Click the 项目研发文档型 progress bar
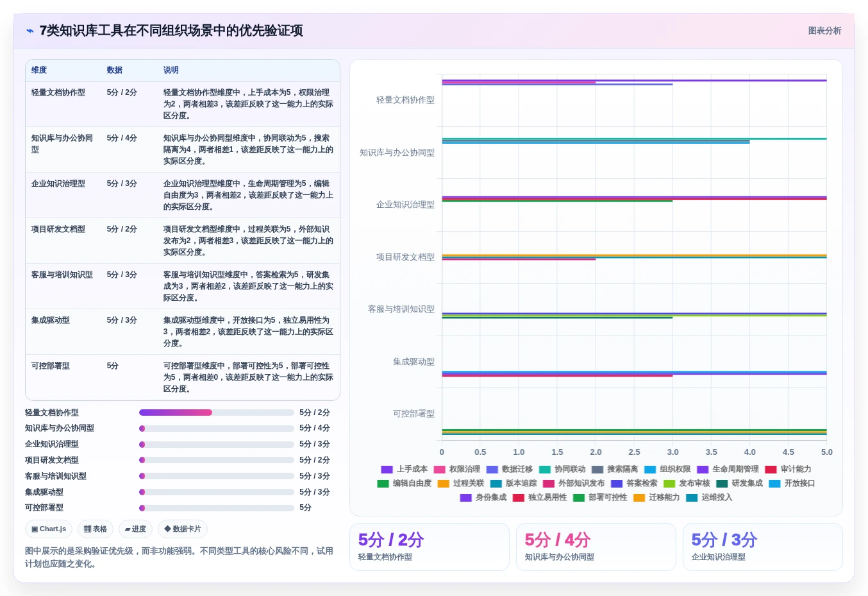 click(x=217, y=460)
